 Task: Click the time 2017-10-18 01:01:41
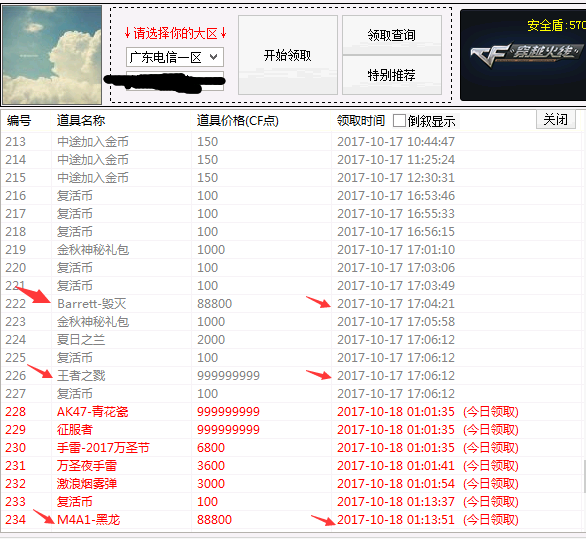396,466
